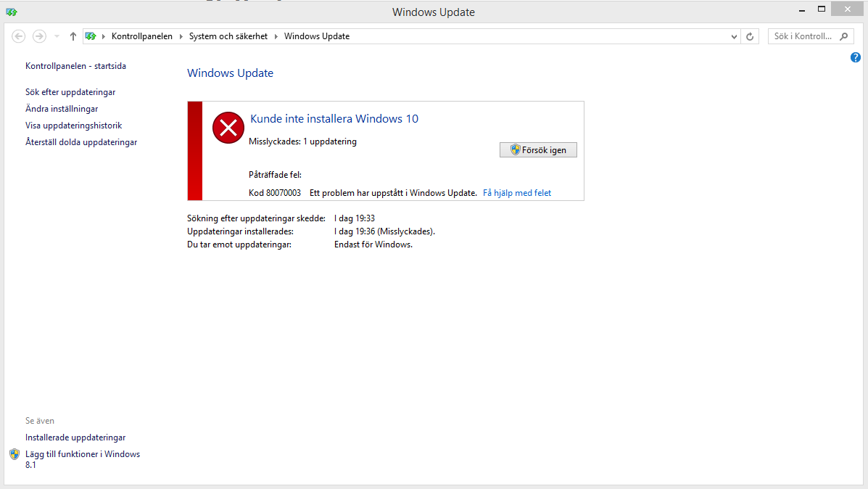Click the magnifier search icon
The height and width of the screenshot is (489, 868).
(x=843, y=36)
